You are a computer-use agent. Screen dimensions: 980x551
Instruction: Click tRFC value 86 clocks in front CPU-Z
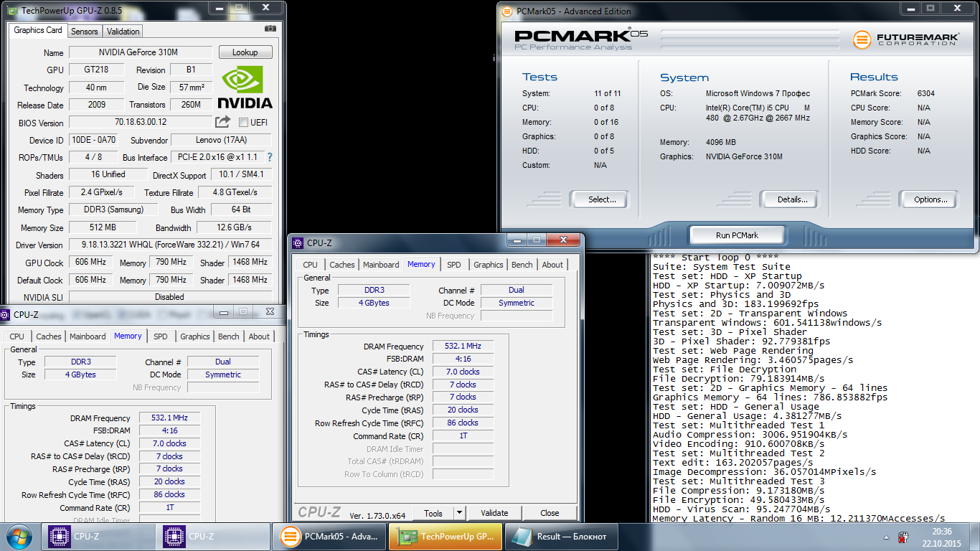point(462,423)
